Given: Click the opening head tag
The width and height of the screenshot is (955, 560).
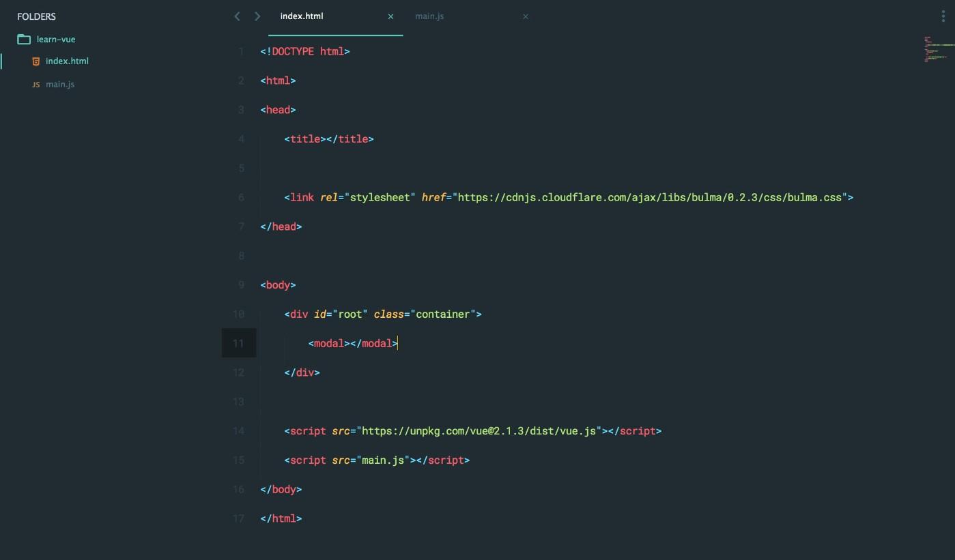Looking at the screenshot, I should click(x=278, y=110).
